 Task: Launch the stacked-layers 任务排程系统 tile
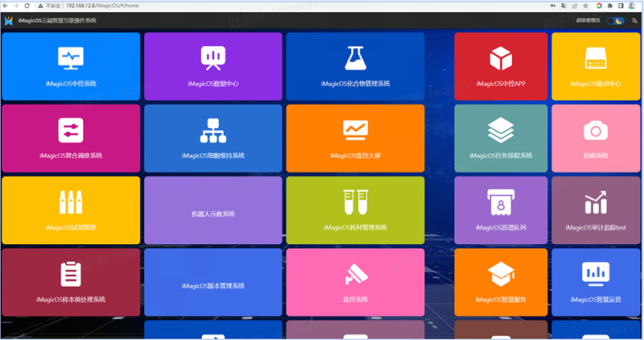[501, 138]
